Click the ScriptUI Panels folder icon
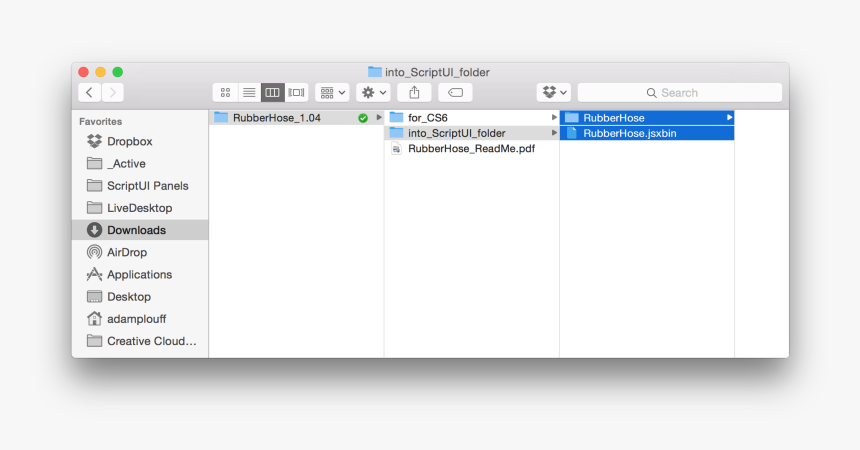This screenshot has width=860, height=450. pyautogui.click(x=94, y=185)
